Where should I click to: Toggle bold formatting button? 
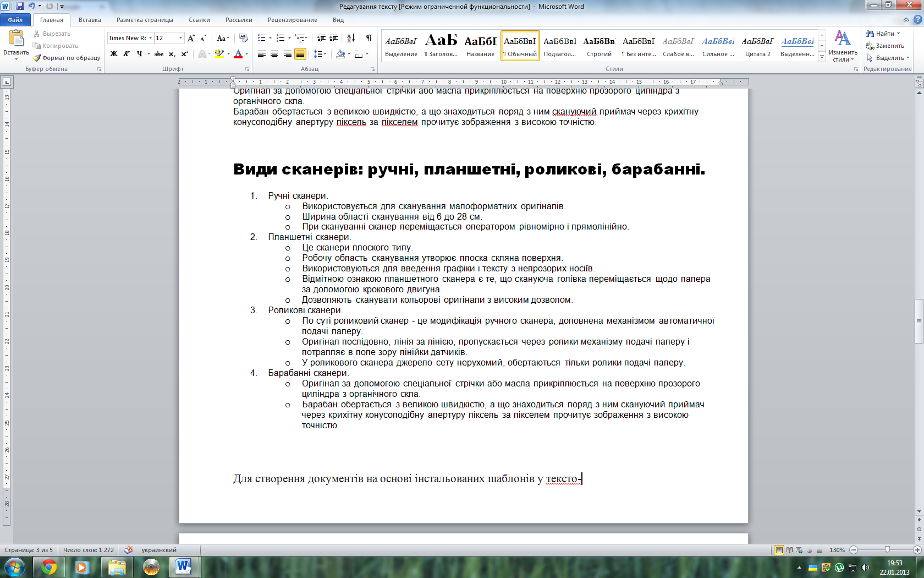click(x=114, y=54)
